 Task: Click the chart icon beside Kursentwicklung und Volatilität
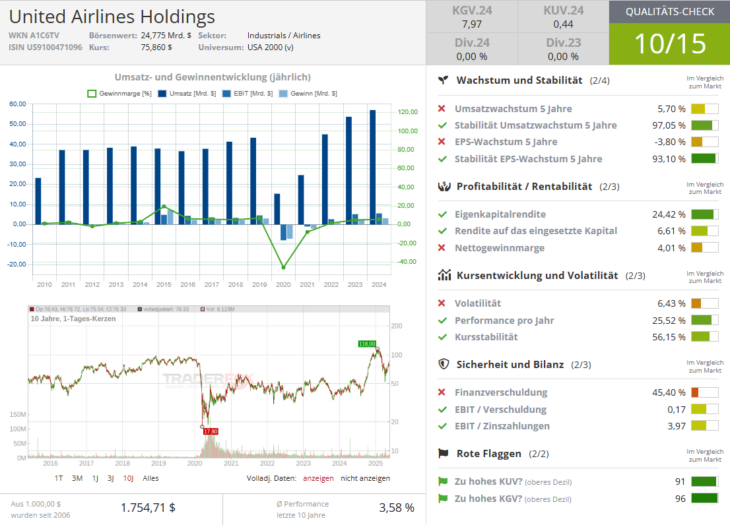[x=443, y=275]
